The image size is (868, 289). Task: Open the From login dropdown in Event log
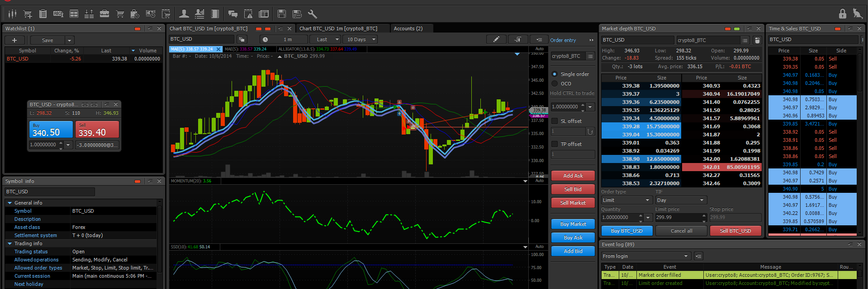[646, 256]
